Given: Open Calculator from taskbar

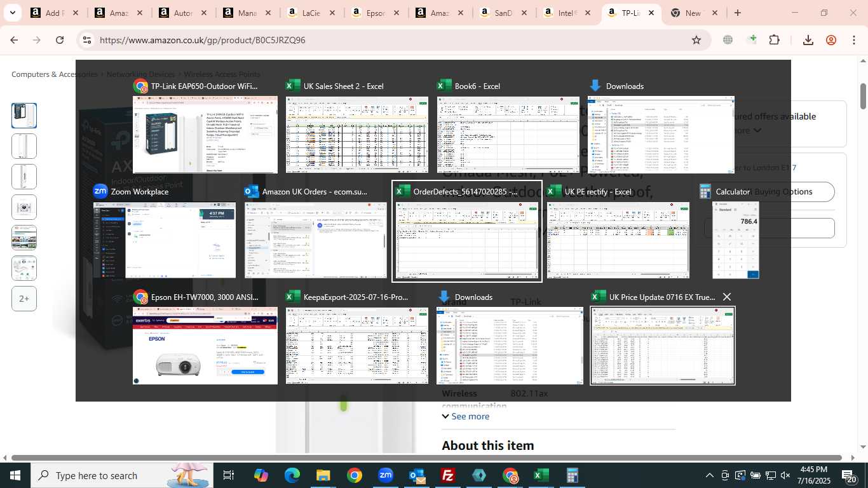Looking at the screenshot, I should pyautogui.click(x=573, y=475).
